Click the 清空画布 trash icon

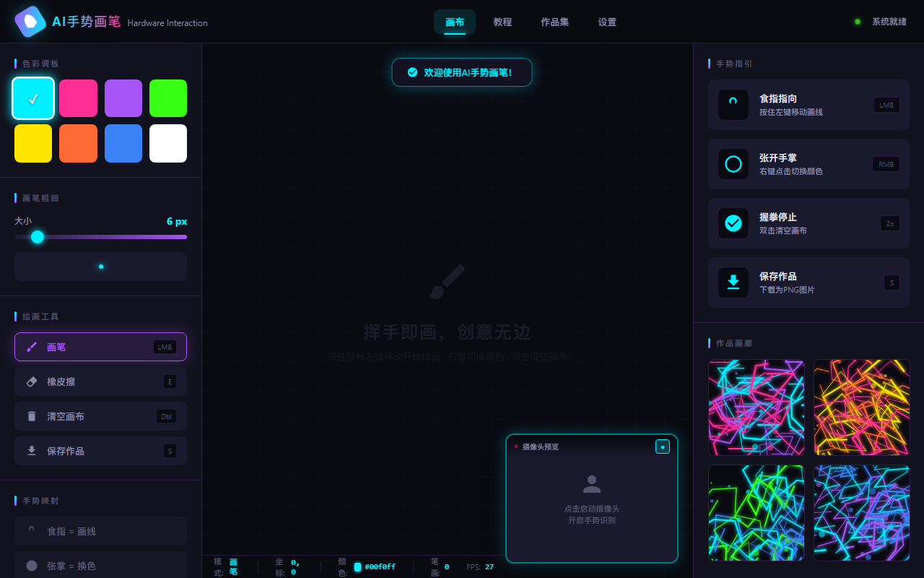tap(32, 416)
